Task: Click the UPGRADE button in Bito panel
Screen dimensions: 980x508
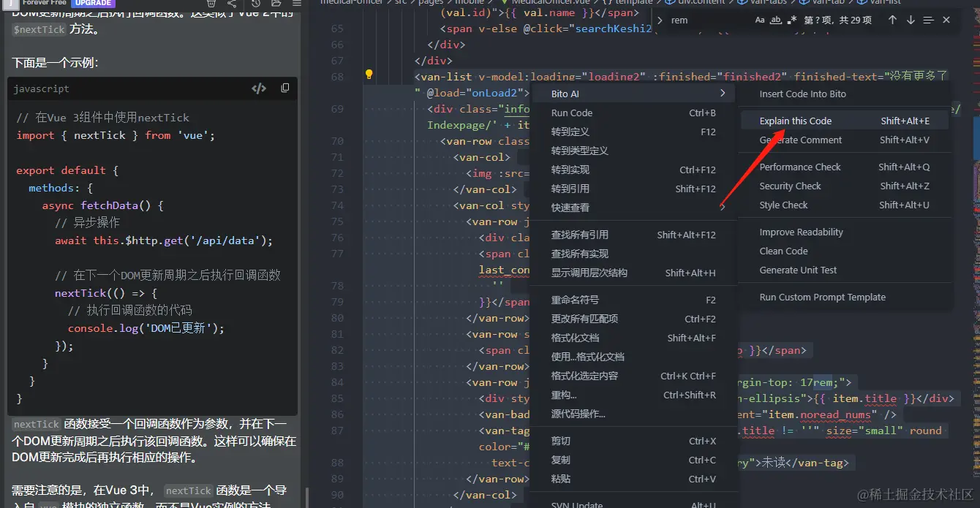Action: [94, 3]
